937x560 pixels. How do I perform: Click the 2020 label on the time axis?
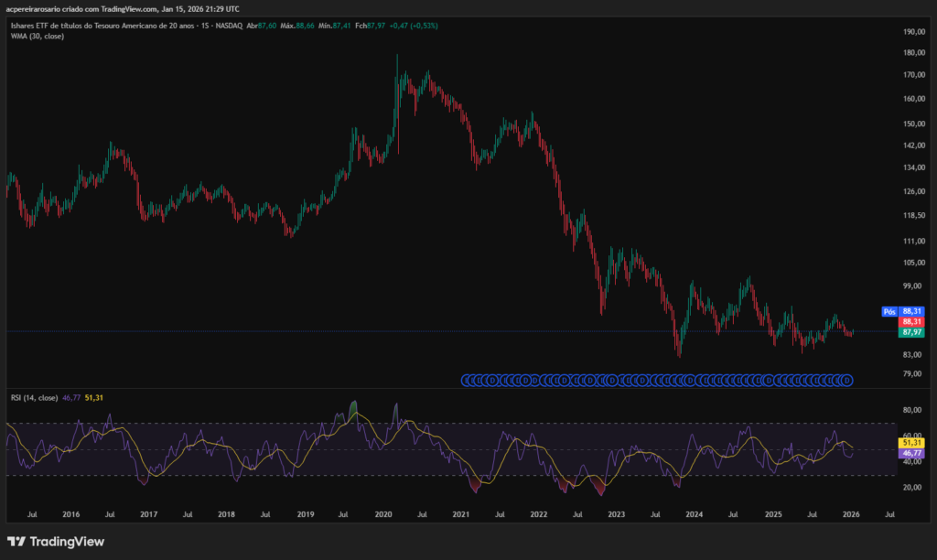pyautogui.click(x=382, y=513)
